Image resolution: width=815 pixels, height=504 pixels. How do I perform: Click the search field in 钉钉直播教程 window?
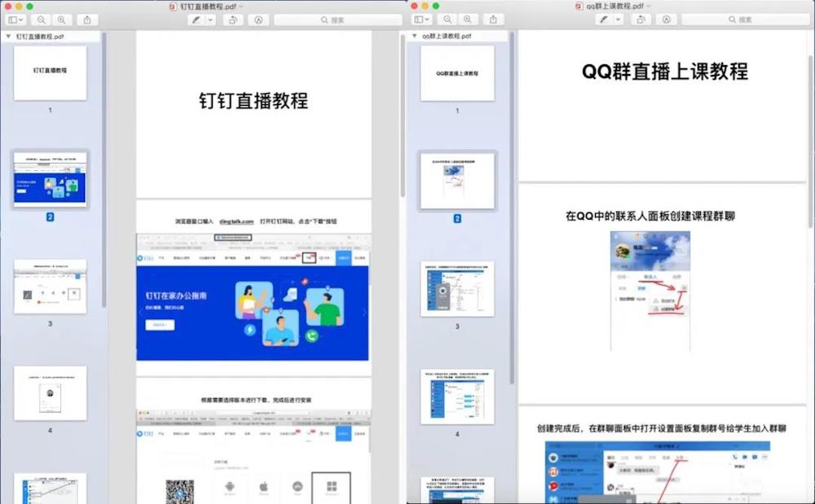[338, 20]
